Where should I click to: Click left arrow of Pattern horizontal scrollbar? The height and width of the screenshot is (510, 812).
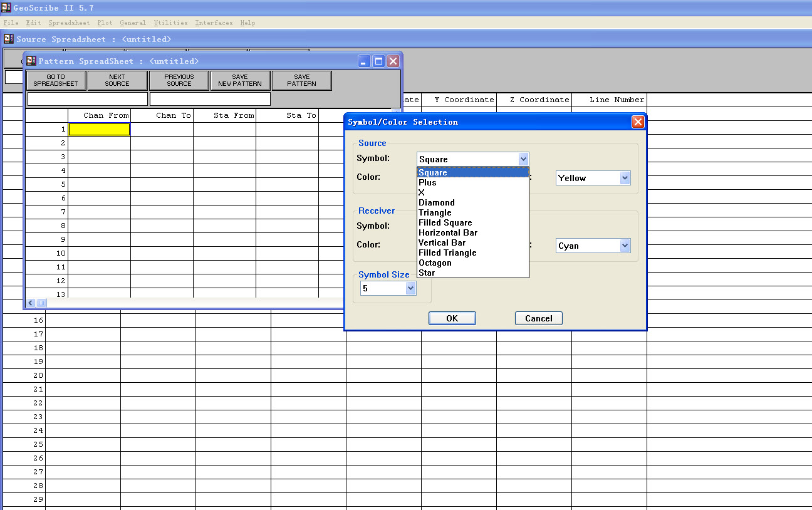[31, 303]
